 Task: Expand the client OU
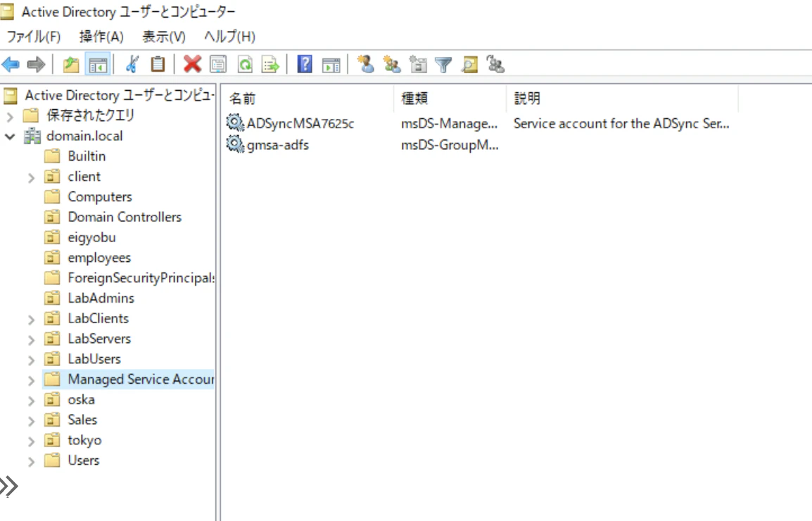tap(31, 177)
